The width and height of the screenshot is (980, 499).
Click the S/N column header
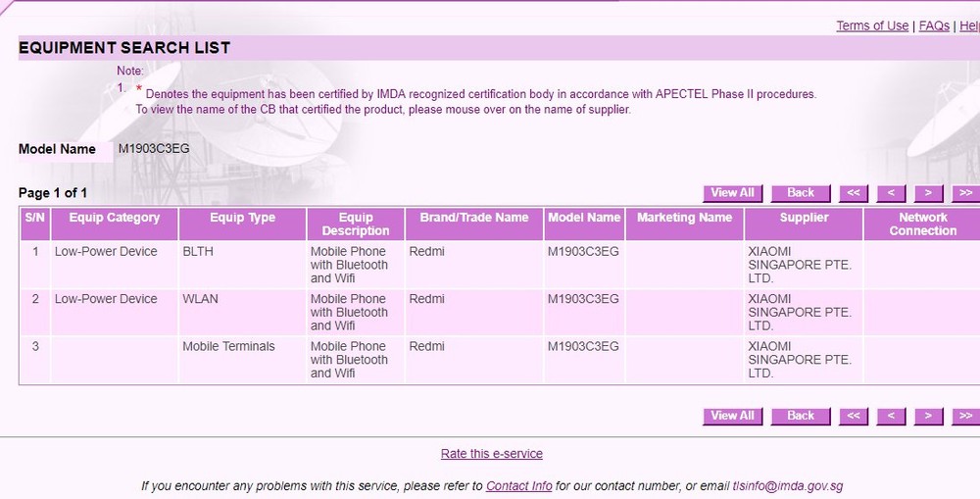coord(35,224)
